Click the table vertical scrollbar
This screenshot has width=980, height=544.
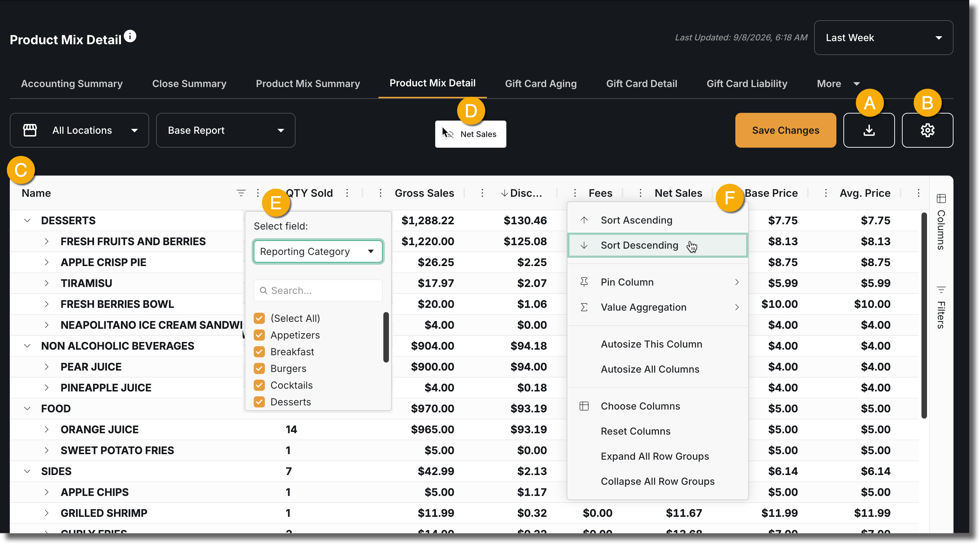click(924, 316)
